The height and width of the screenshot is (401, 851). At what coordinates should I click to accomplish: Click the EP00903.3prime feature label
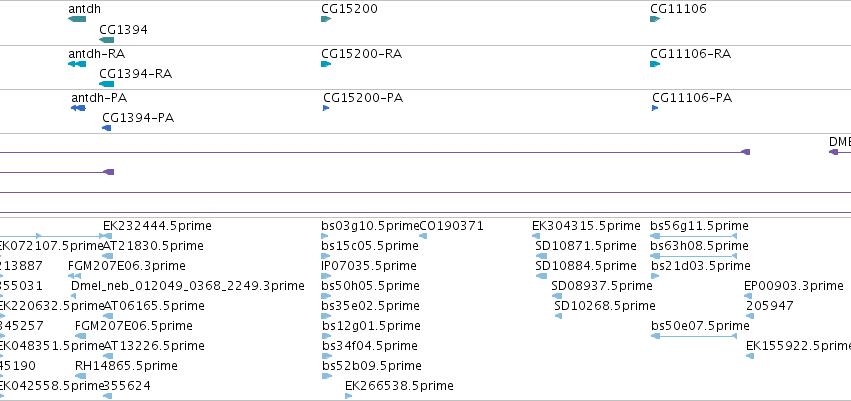(794, 286)
